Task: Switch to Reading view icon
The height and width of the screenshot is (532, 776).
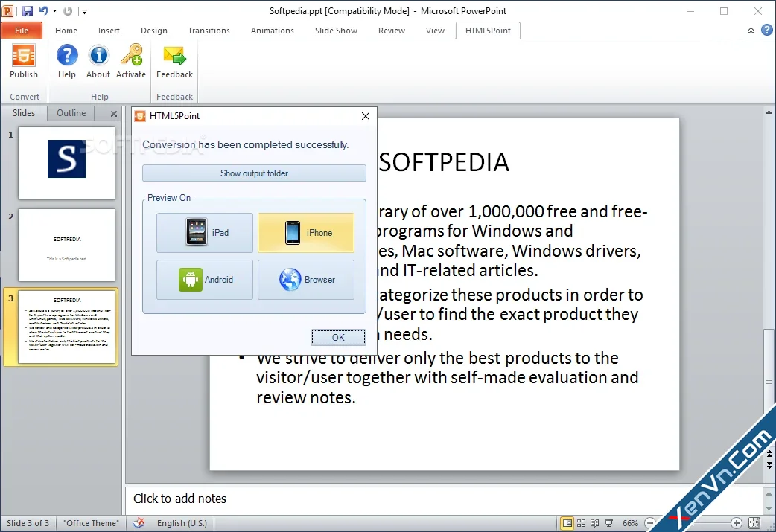Action: [595, 522]
